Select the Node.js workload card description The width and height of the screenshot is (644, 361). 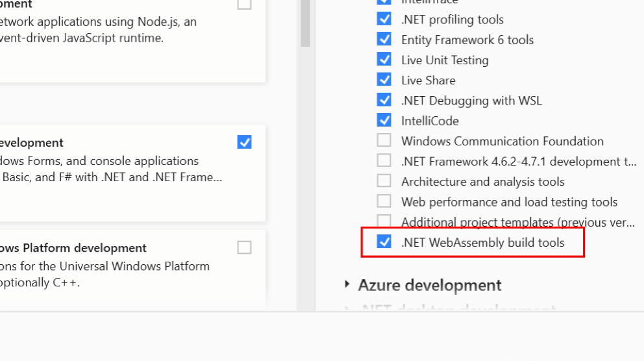(97, 30)
